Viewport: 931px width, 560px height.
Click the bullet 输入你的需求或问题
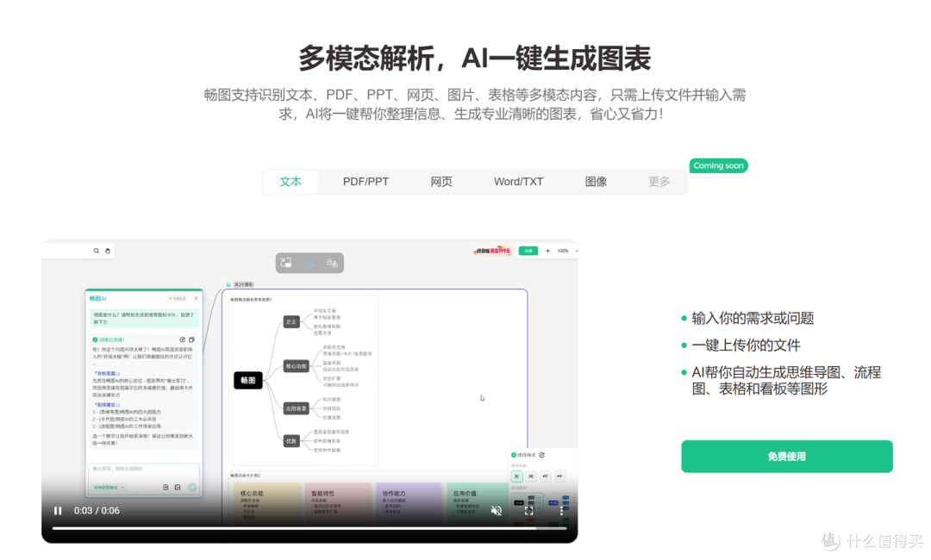click(x=753, y=319)
